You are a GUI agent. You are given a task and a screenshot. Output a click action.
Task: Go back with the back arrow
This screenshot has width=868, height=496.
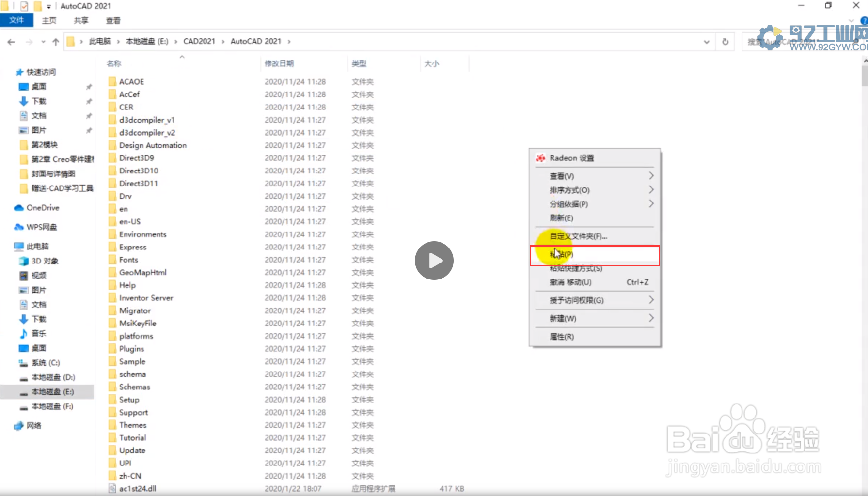tap(11, 42)
